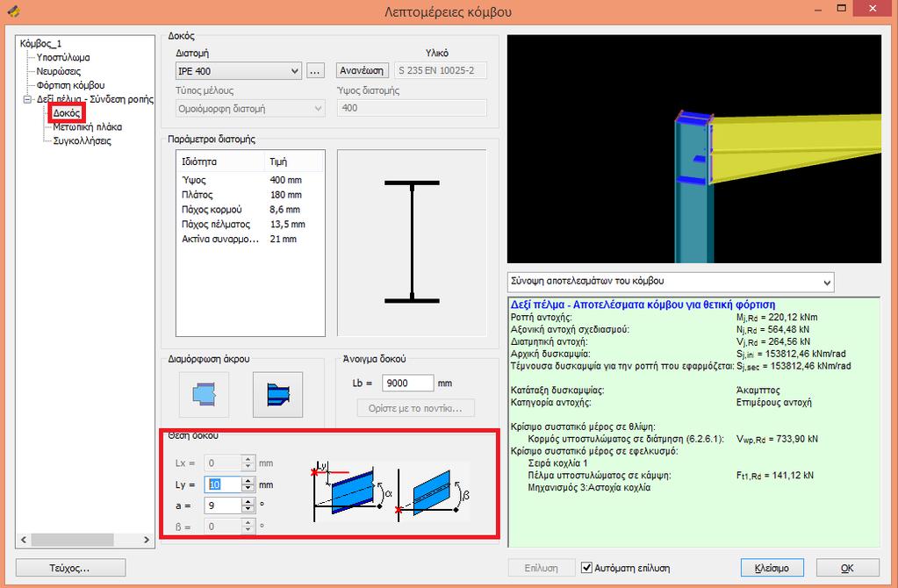
Task: Toggle the Αυτόματη επίλυση checkbox
Action: [586, 568]
